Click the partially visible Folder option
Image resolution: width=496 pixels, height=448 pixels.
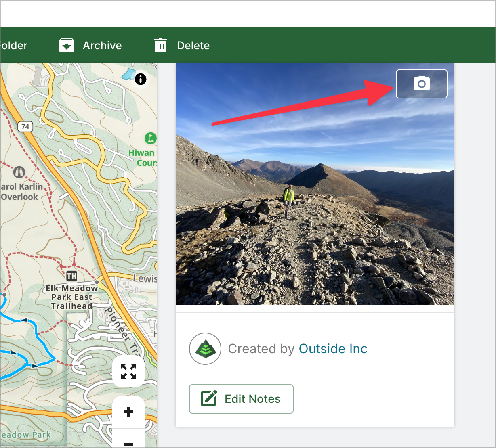(14, 46)
